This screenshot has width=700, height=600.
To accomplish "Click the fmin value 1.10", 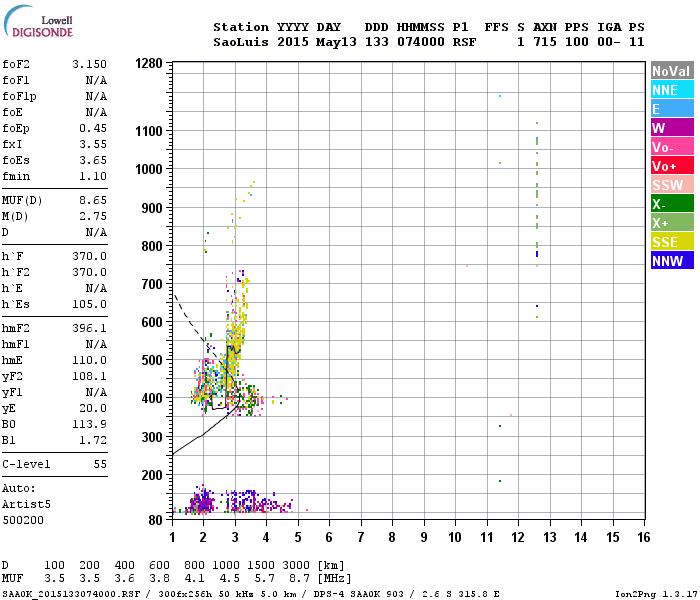I will pyautogui.click(x=93, y=176).
